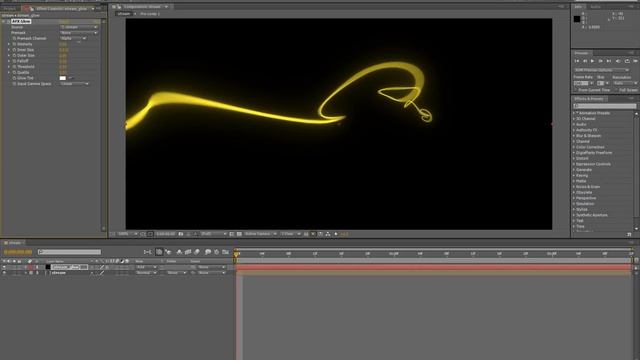Jump to last frame in Preview panel
The image size is (640, 360).
click(609, 61)
